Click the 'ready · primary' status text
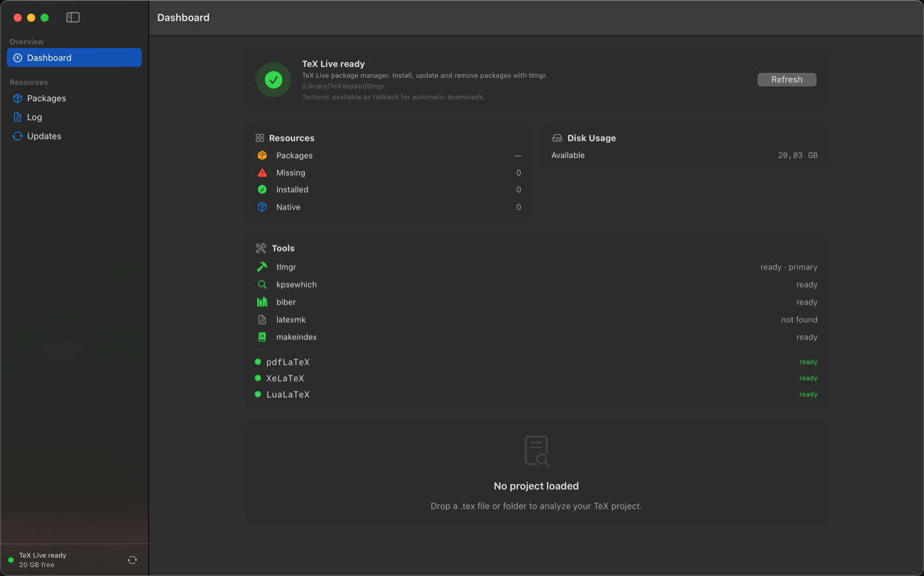Image resolution: width=924 pixels, height=576 pixels. click(789, 267)
